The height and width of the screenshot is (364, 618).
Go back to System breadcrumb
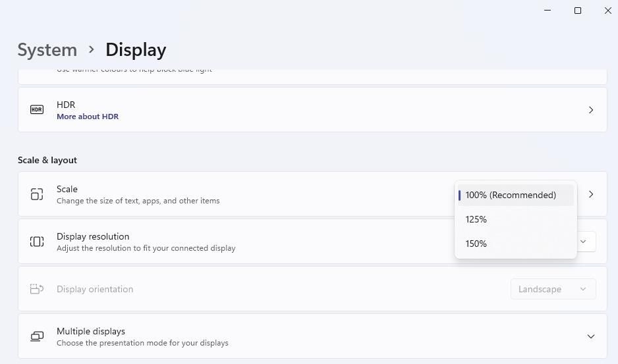coord(47,50)
